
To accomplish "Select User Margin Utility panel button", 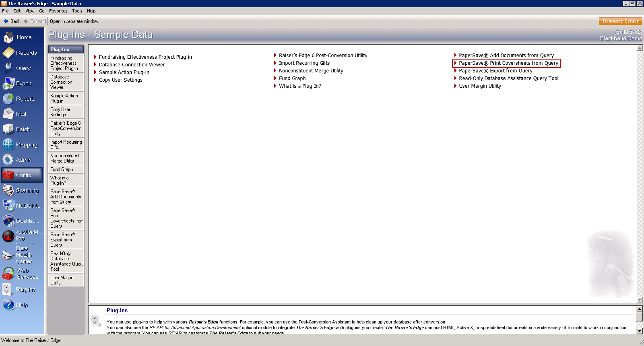I will [66, 280].
